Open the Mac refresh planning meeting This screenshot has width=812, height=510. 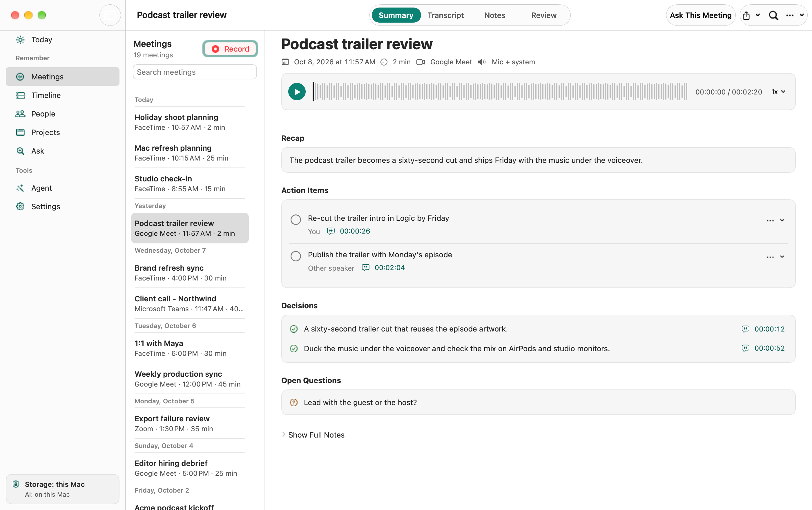point(190,153)
